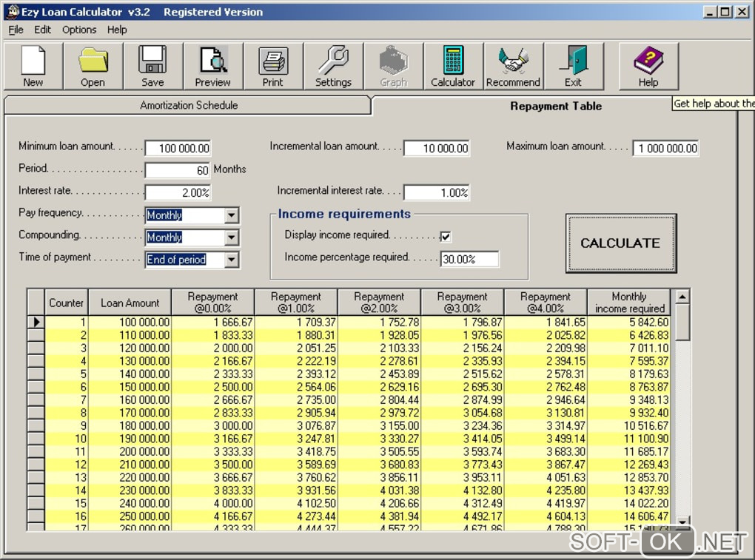Click the Income percentage required field
The image size is (755, 560).
click(469, 260)
